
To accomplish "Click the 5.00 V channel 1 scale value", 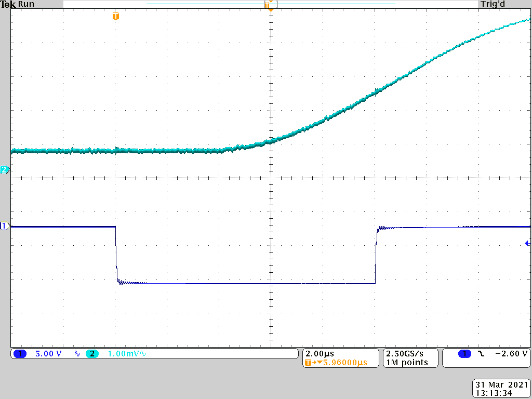I will tap(48, 354).
